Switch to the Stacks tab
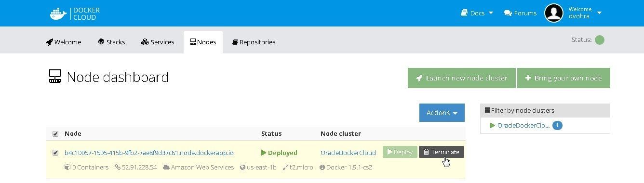The width and height of the screenshot is (644, 183). 111,42
